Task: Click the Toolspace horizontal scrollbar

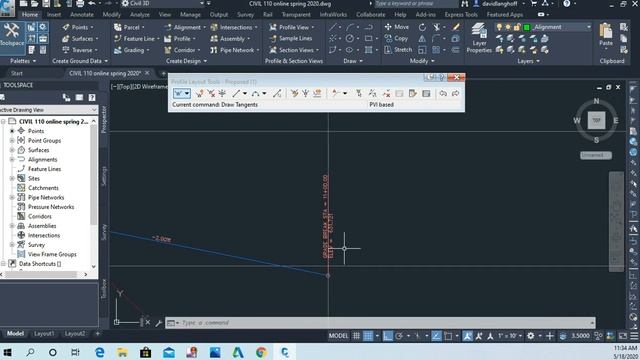Action: (x=44, y=274)
